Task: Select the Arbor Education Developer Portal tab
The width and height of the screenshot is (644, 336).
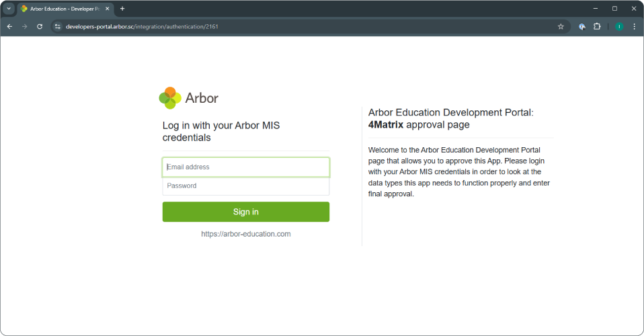Action: [65, 9]
